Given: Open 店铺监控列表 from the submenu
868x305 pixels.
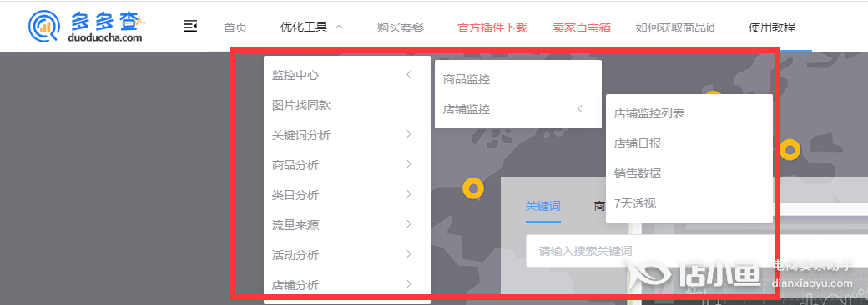Looking at the screenshot, I should (689, 113).
